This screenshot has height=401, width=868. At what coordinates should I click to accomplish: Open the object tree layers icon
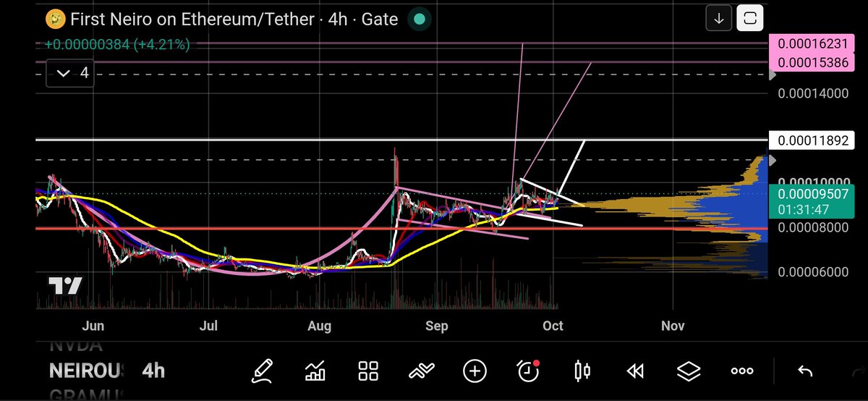pos(689,371)
